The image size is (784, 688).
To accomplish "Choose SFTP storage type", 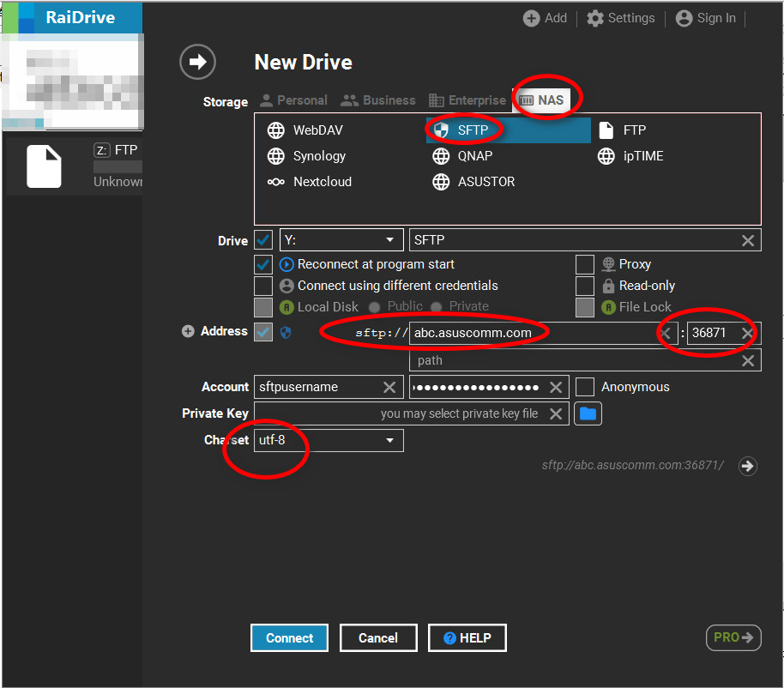I will point(508,130).
